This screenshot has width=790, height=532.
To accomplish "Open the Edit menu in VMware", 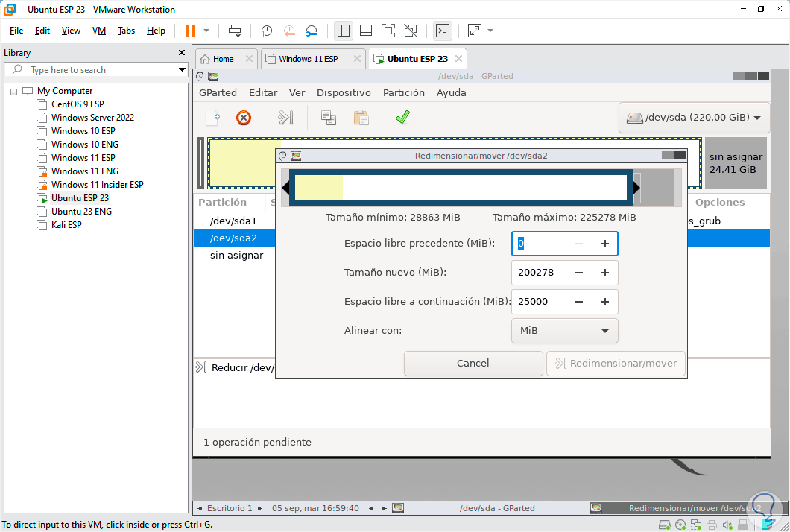I will [42, 31].
